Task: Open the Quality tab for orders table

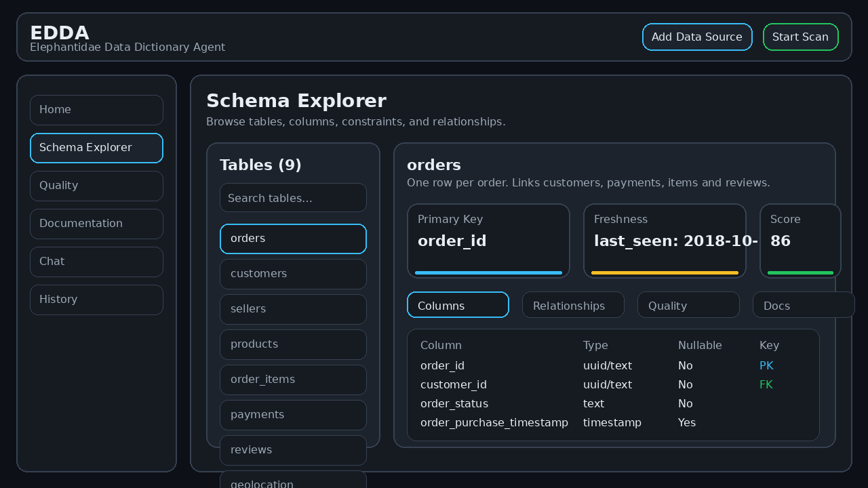Action: pyautogui.click(x=688, y=305)
